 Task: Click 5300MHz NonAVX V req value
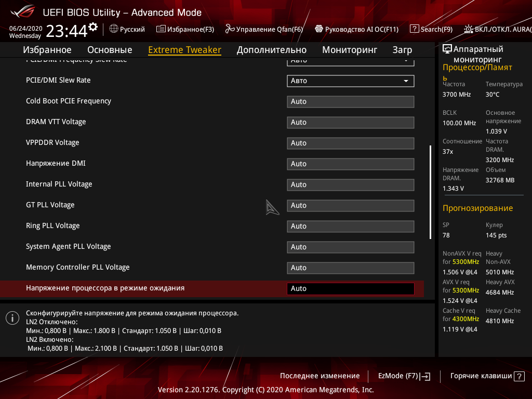coord(465,262)
